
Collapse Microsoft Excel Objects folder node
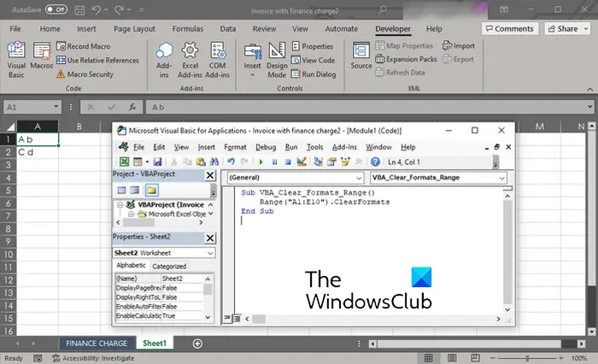click(x=131, y=214)
